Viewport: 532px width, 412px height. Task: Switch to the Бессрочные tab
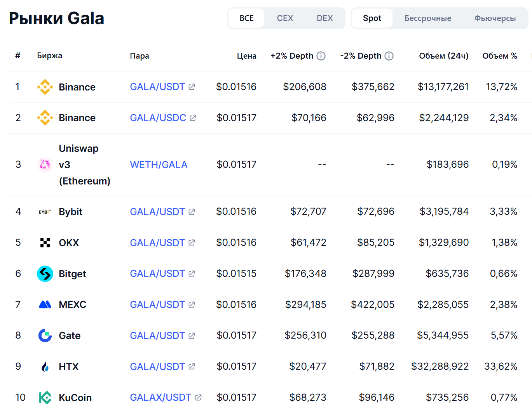[428, 18]
